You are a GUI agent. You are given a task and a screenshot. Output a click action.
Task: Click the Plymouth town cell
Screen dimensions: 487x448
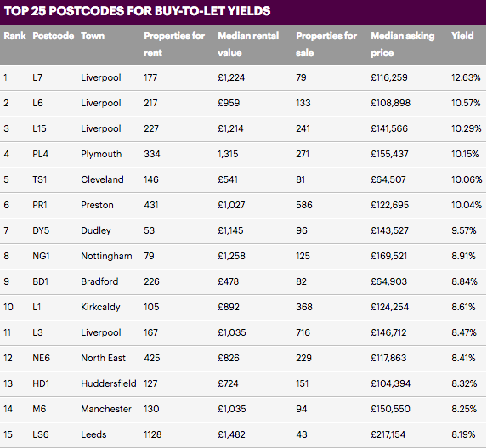(101, 154)
